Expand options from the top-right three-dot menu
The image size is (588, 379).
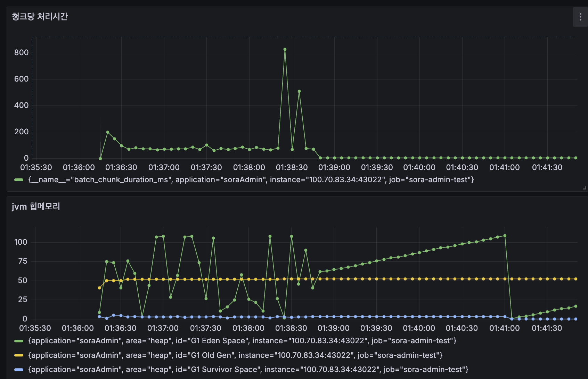(580, 16)
